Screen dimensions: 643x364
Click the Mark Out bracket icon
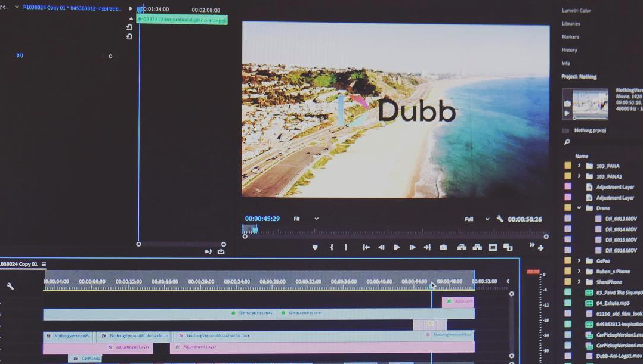click(x=346, y=247)
